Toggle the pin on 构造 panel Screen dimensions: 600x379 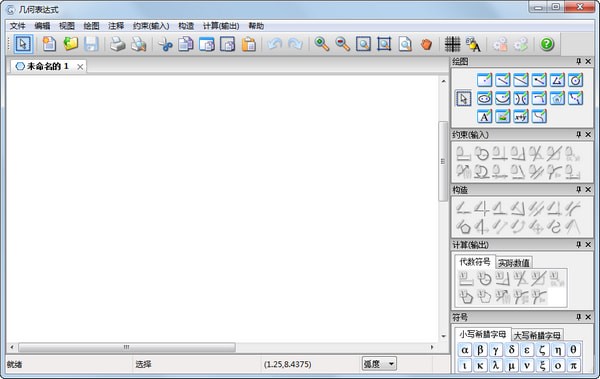coord(579,190)
